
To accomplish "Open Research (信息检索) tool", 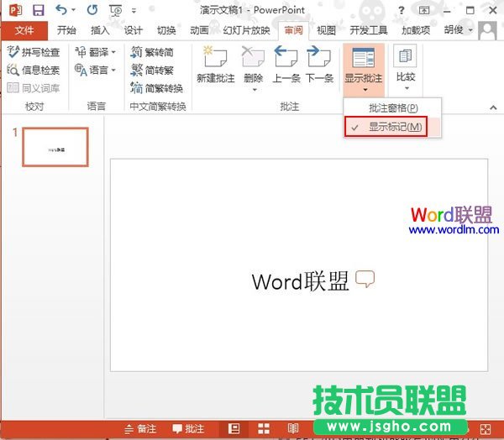I will click(x=34, y=70).
